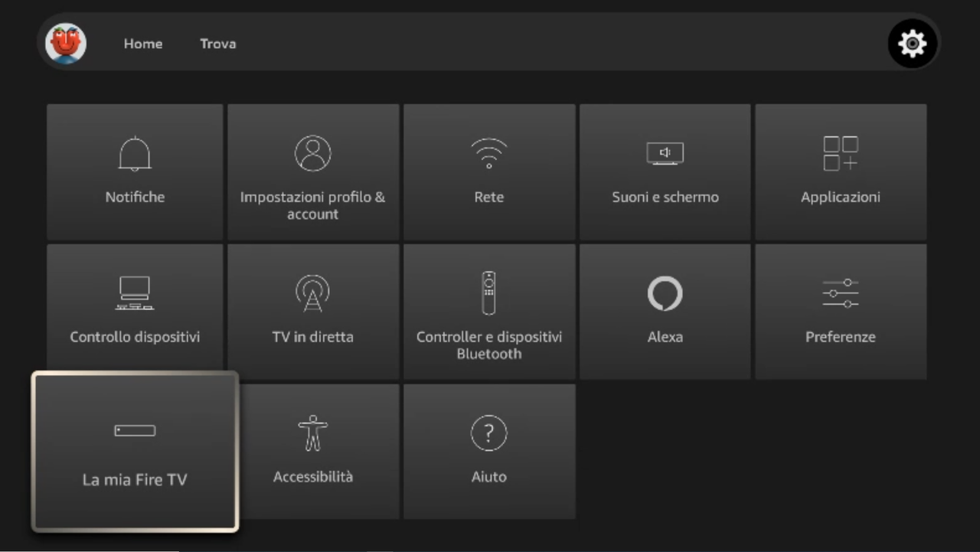
Task: Select the settings gear icon
Action: point(912,44)
